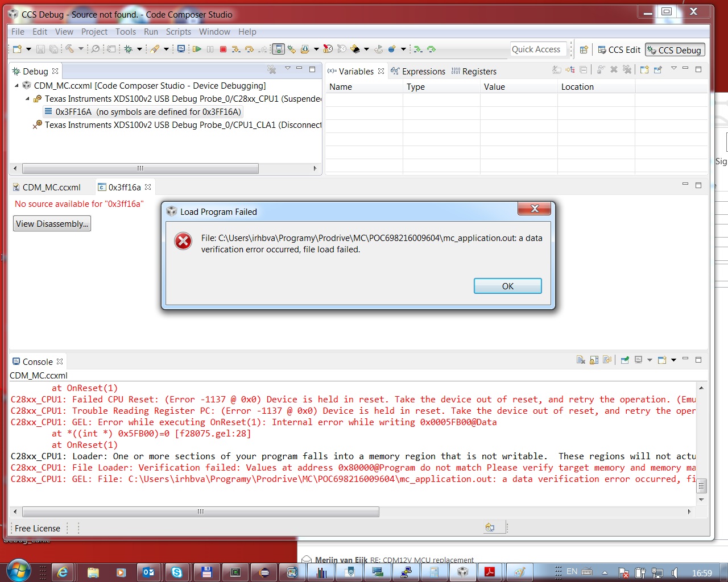Open the Scripts menu
Viewport: 728px width, 582px height.
tap(178, 32)
